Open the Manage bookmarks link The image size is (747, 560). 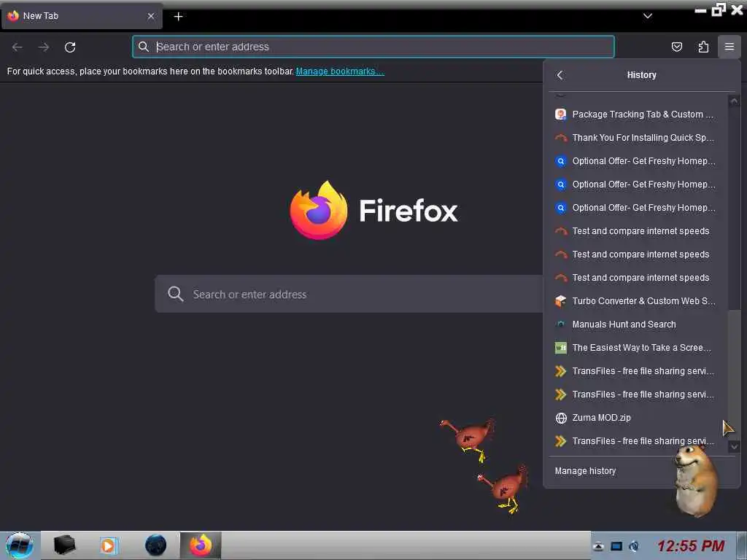click(340, 71)
